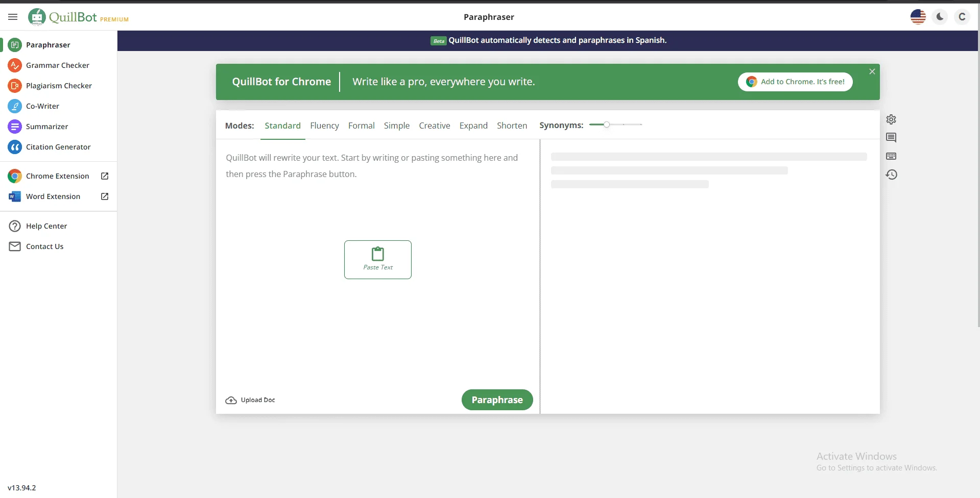
Task: Switch to Shorten mode
Action: pos(512,126)
